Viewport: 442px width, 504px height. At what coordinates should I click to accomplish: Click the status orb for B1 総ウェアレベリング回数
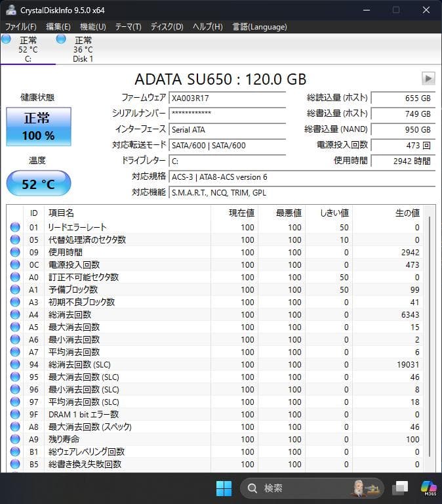[x=15, y=451]
